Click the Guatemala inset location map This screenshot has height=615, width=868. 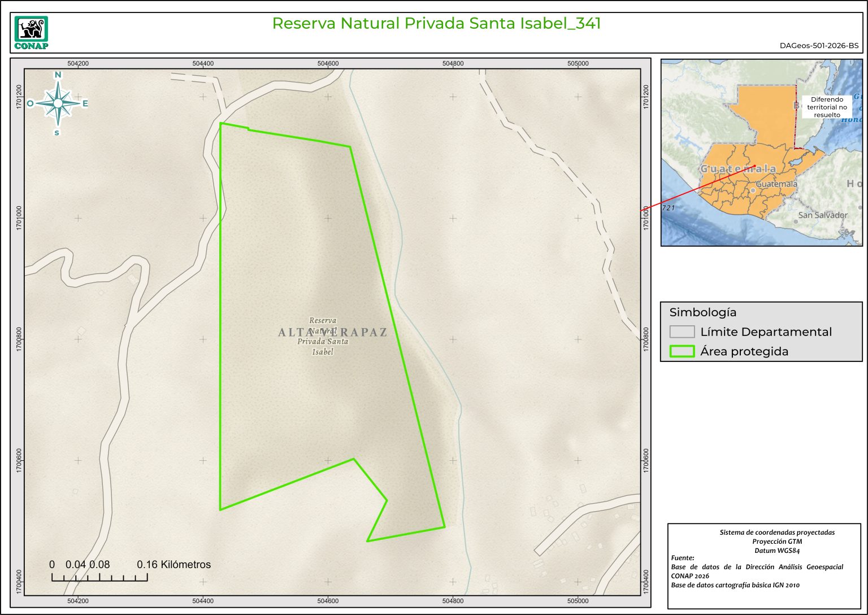click(761, 152)
